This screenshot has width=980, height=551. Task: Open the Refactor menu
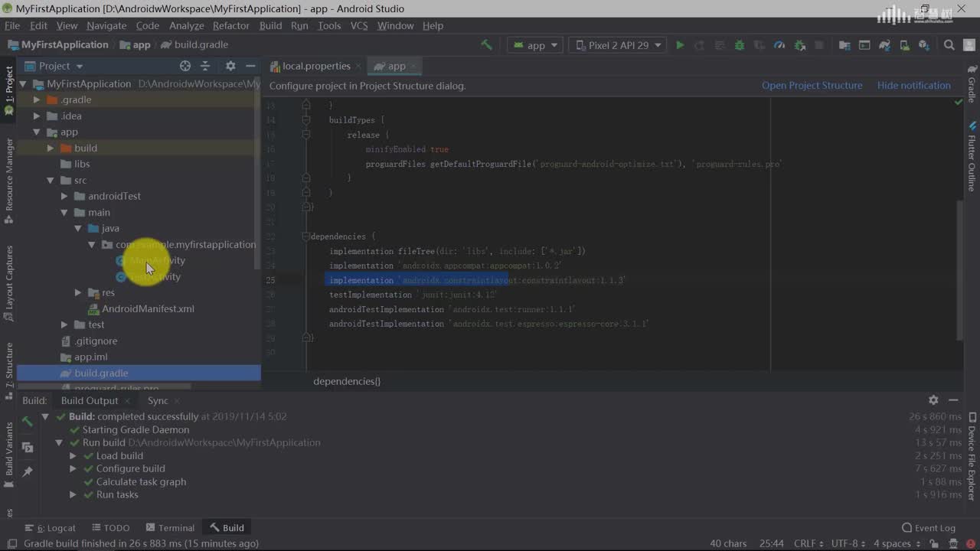[230, 25]
